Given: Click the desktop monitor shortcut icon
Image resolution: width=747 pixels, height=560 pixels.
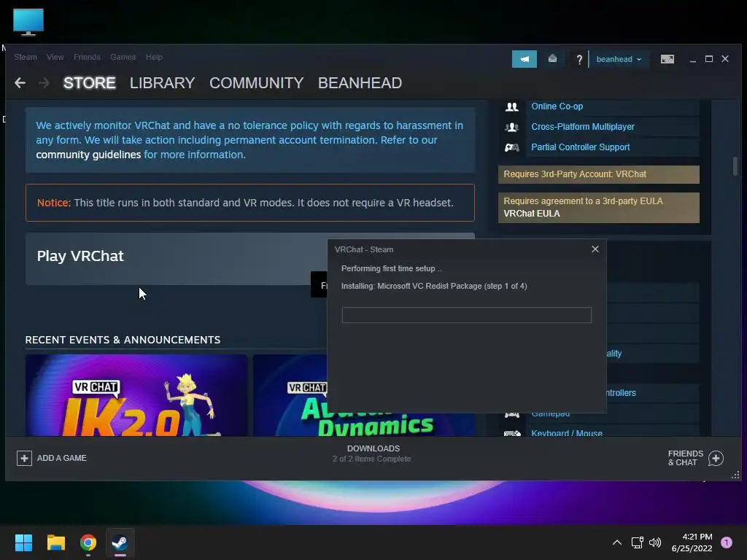Looking at the screenshot, I should (x=28, y=22).
